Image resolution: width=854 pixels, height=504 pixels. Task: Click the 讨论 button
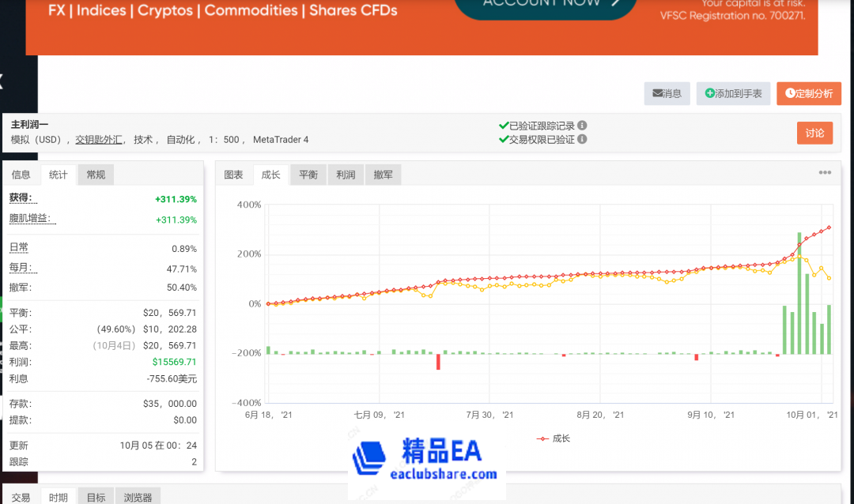click(x=814, y=133)
